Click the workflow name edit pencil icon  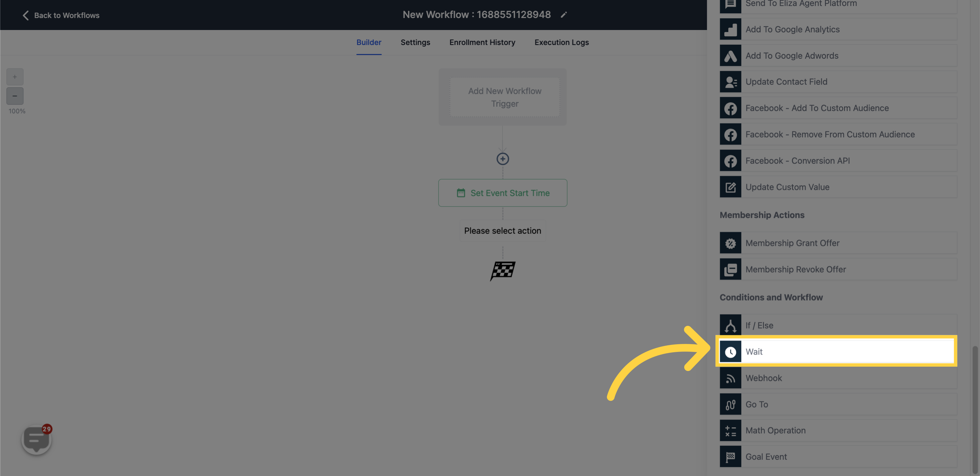pos(564,14)
